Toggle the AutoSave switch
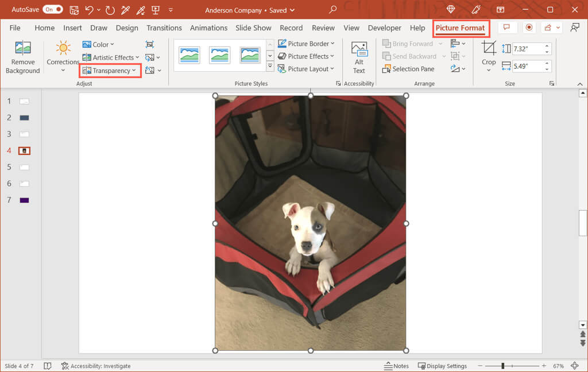This screenshot has height=372, width=588. [x=53, y=10]
